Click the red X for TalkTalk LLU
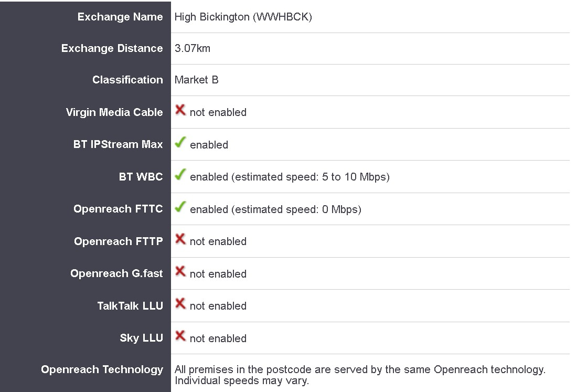The height and width of the screenshot is (392, 587). 180,303
